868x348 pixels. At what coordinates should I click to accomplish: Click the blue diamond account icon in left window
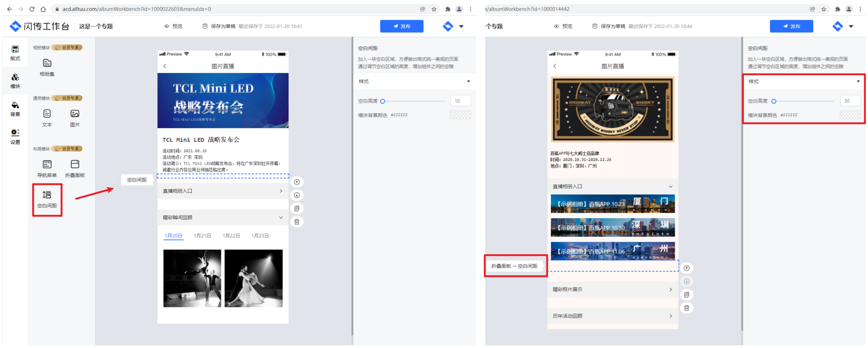tap(448, 26)
